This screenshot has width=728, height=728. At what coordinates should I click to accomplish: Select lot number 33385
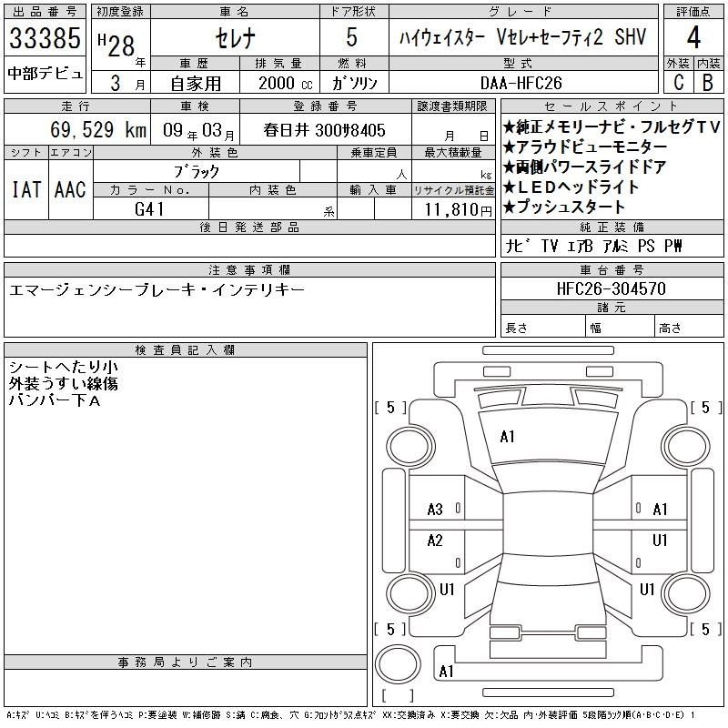pyautogui.click(x=45, y=37)
